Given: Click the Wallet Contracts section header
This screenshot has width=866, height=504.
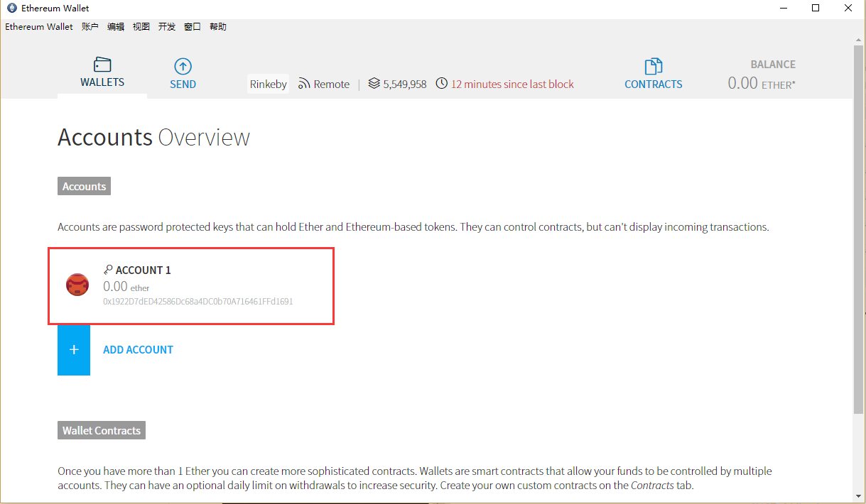Looking at the screenshot, I should pyautogui.click(x=102, y=431).
